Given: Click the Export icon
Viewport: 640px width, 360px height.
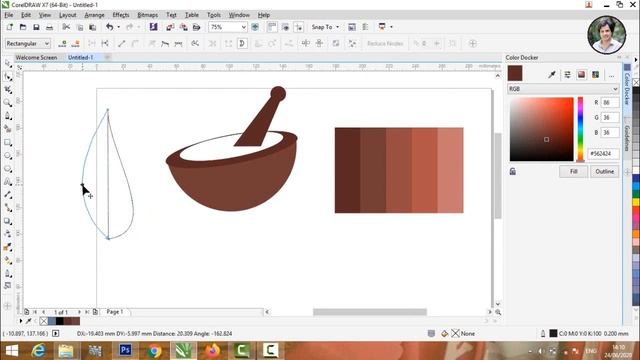Looking at the screenshot, I should [183, 27].
